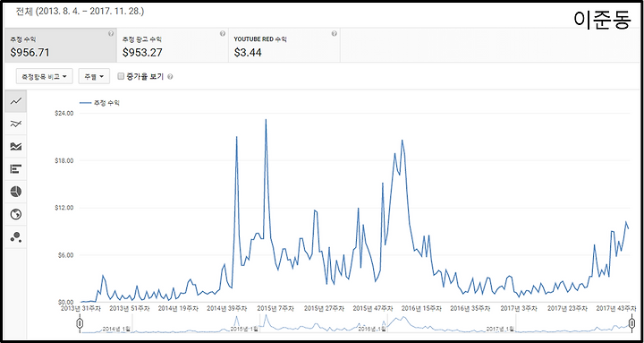Viewport: 644px width, 343px height.
Task: Click the date range text 전체 (2013. 8. 4. – 2017. 11. 28.)
Action: (x=80, y=12)
